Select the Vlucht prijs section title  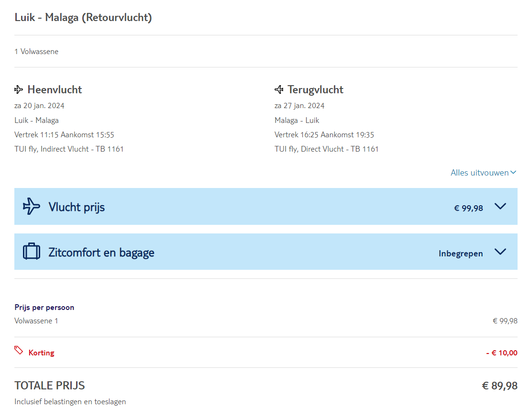point(77,207)
